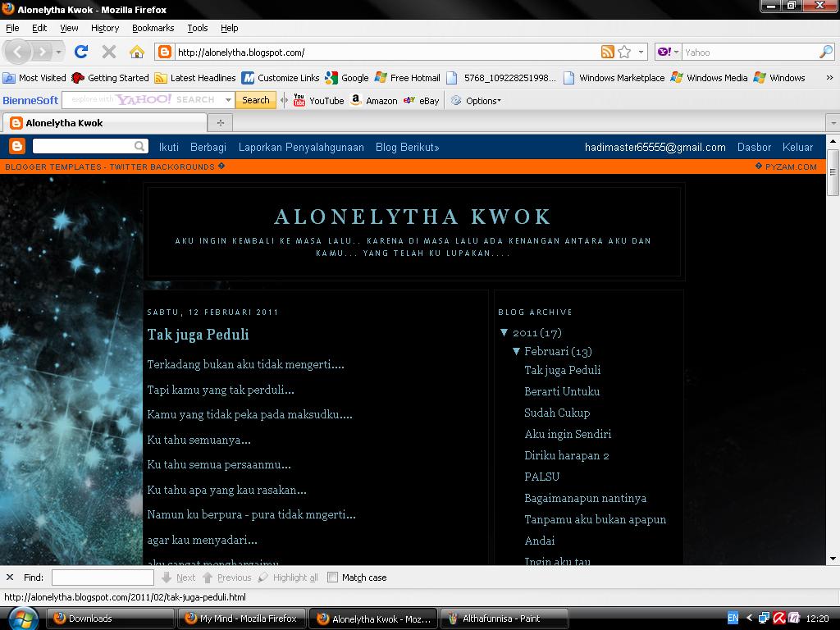
Task: Open the Customize Links bookmark
Action: pos(281,78)
